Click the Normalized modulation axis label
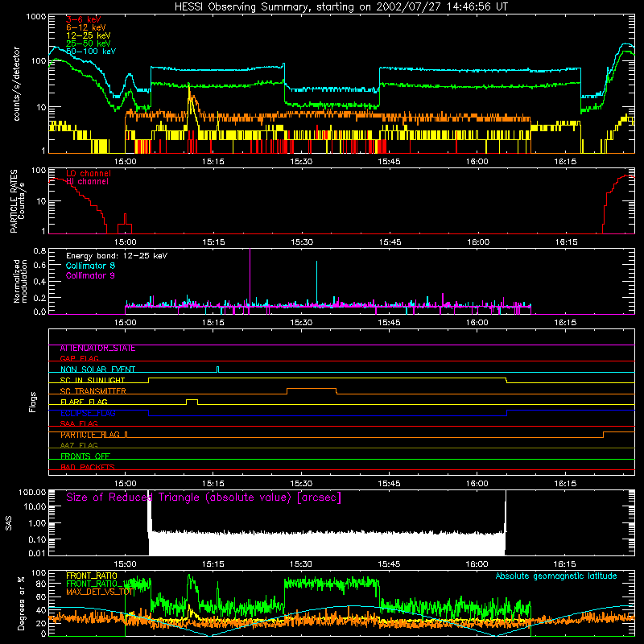644x644 pixels. click(x=20, y=281)
